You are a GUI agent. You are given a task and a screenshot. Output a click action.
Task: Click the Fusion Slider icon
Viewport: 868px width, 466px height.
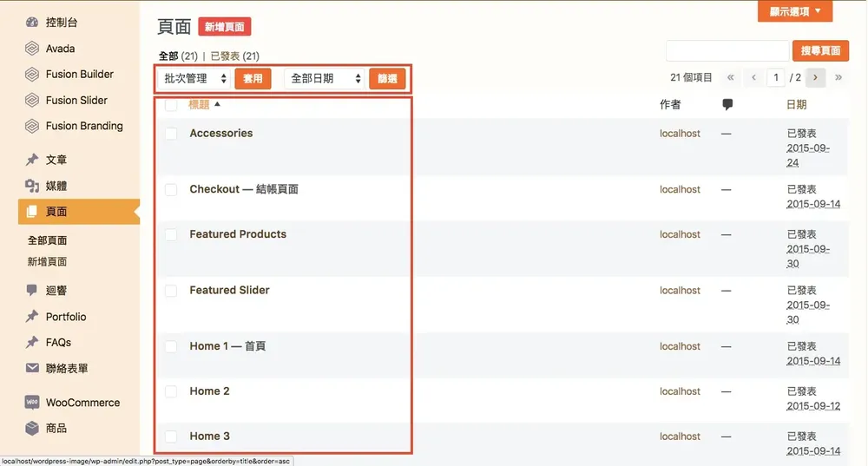(x=32, y=100)
